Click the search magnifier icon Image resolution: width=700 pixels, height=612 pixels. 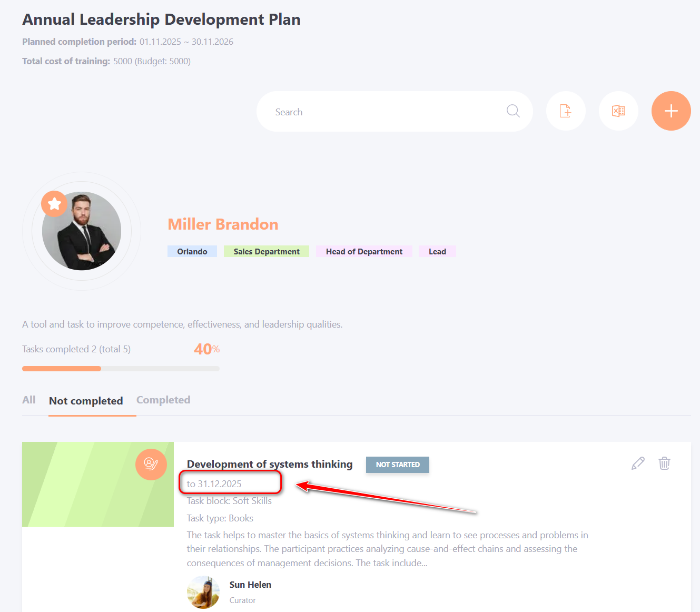[x=513, y=111]
